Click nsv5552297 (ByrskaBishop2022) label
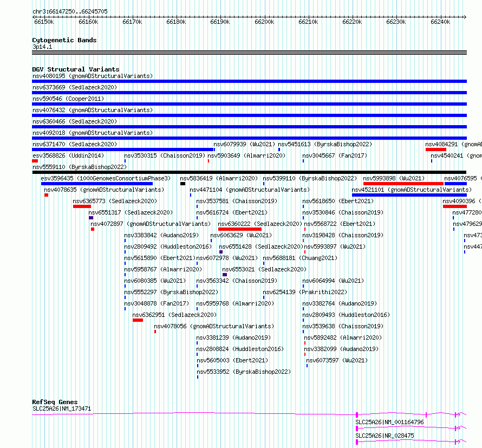Screen dimensions: 482x448 (171, 292)
